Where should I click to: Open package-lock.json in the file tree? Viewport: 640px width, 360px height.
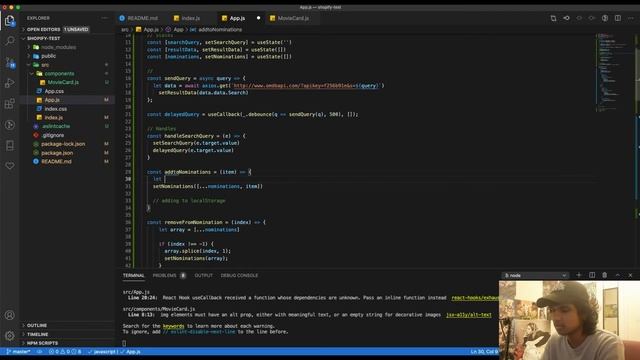(63, 144)
